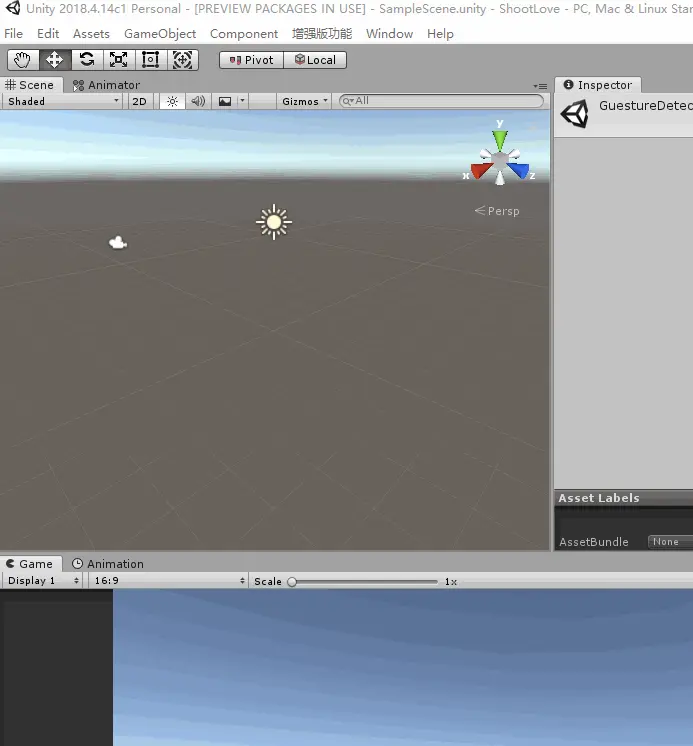Click the game view Scale slider handle
Screen dimensions: 693x746
293,581
